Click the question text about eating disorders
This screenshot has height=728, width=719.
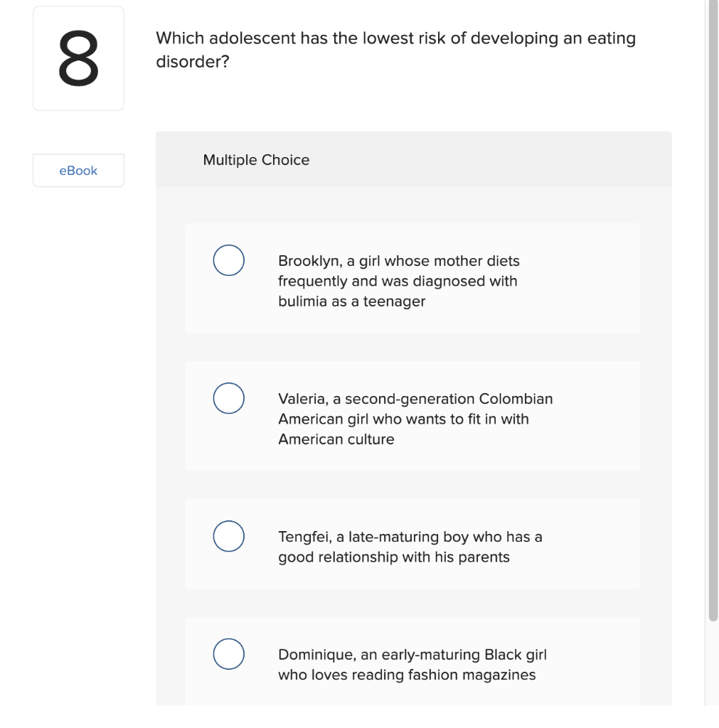(395, 48)
